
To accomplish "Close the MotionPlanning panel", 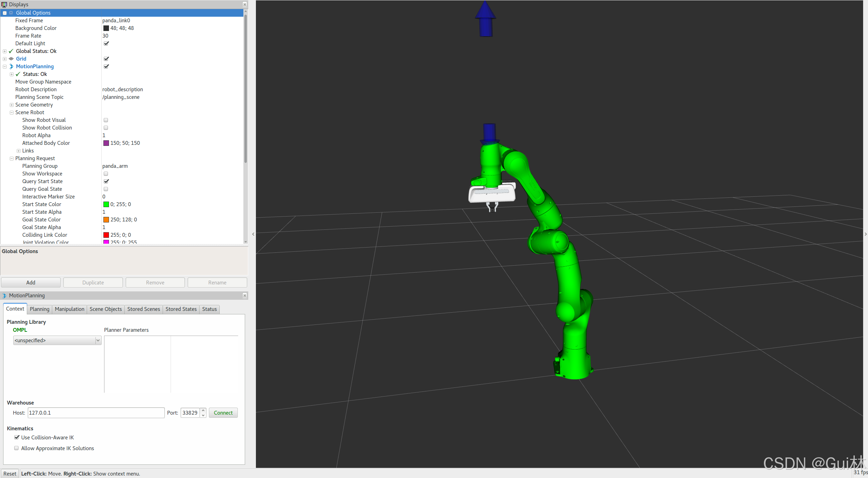I will (x=245, y=296).
